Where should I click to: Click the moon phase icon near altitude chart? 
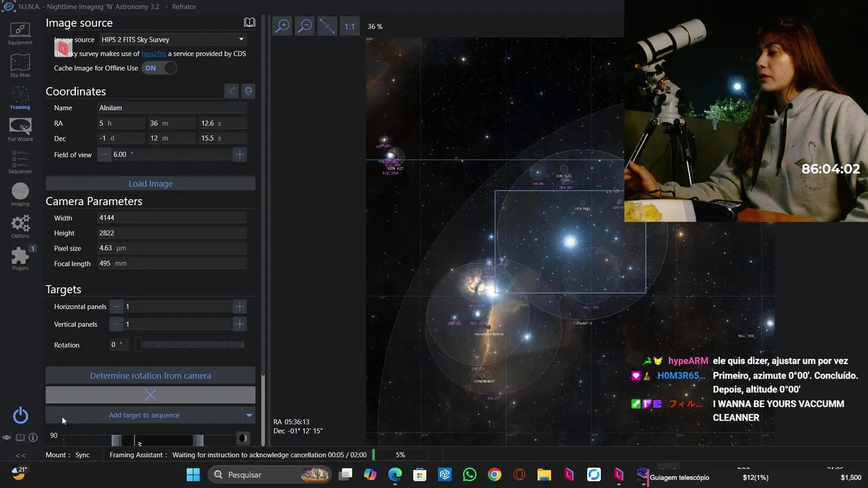[x=242, y=439]
